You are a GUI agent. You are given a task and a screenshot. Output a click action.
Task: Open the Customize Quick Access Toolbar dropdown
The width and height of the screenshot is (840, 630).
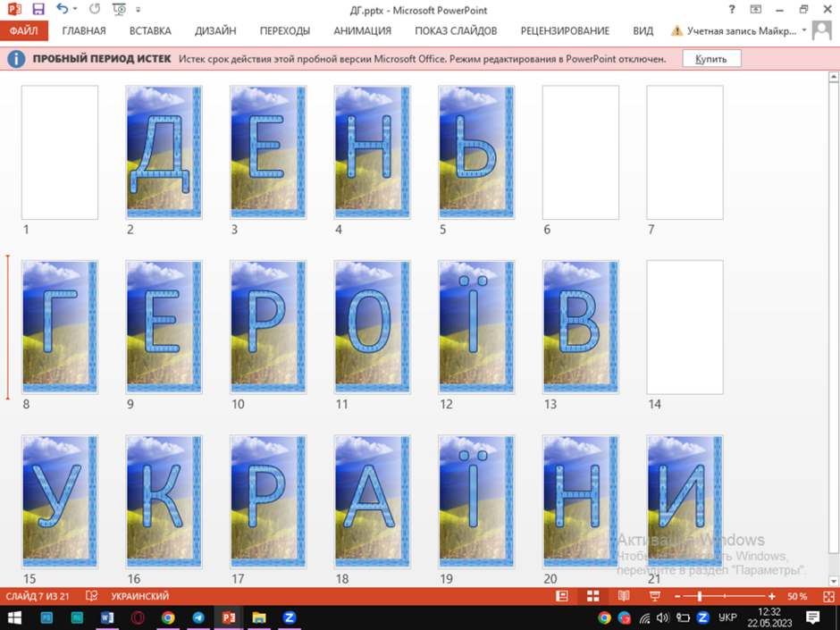139,10
